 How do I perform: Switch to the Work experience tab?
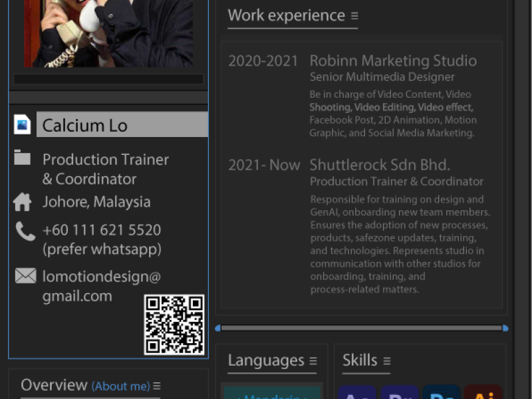pos(286,16)
